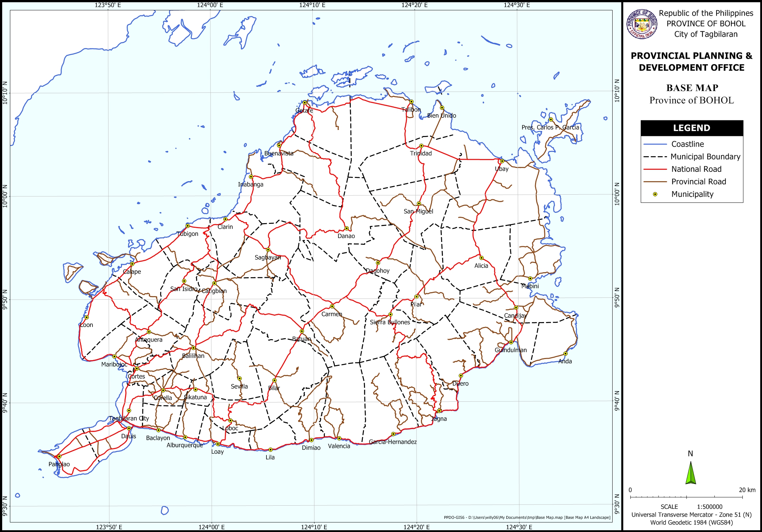Click the Carmen town label
Image resolution: width=762 pixels, height=532 pixels.
coord(332,314)
